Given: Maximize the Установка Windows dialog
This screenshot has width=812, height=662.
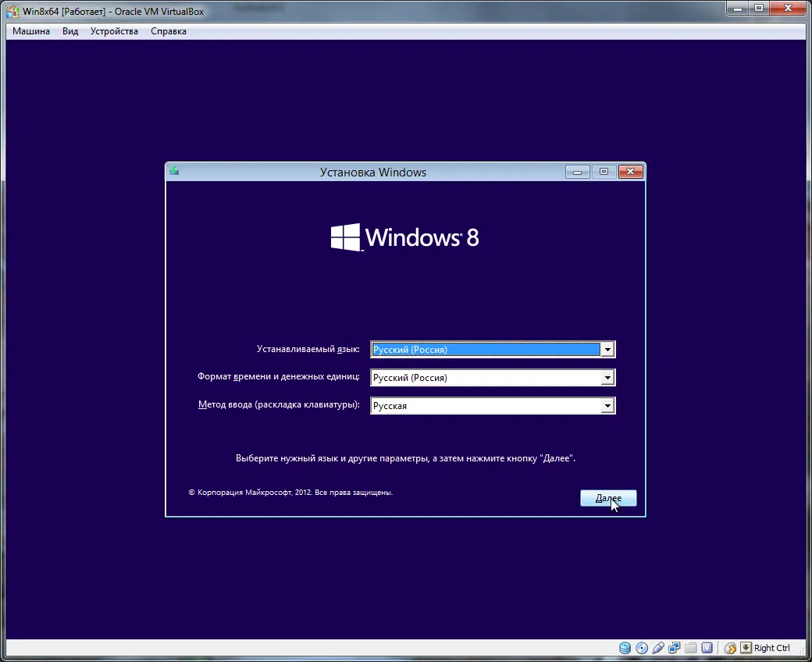Looking at the screenshot, I should click(604, 172).
